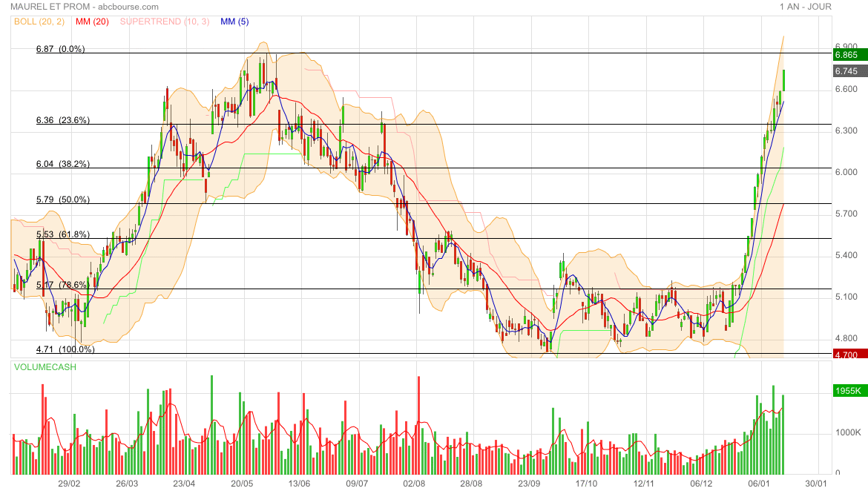Click the 12/11 date on the time axis
868x491 pixels.
[x=644, y=484]
